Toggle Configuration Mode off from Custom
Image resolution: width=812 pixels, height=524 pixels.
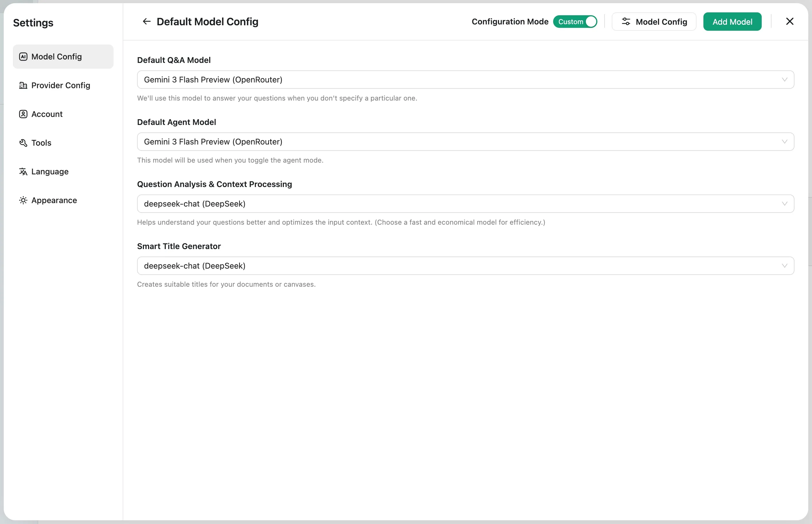(575, 22)
